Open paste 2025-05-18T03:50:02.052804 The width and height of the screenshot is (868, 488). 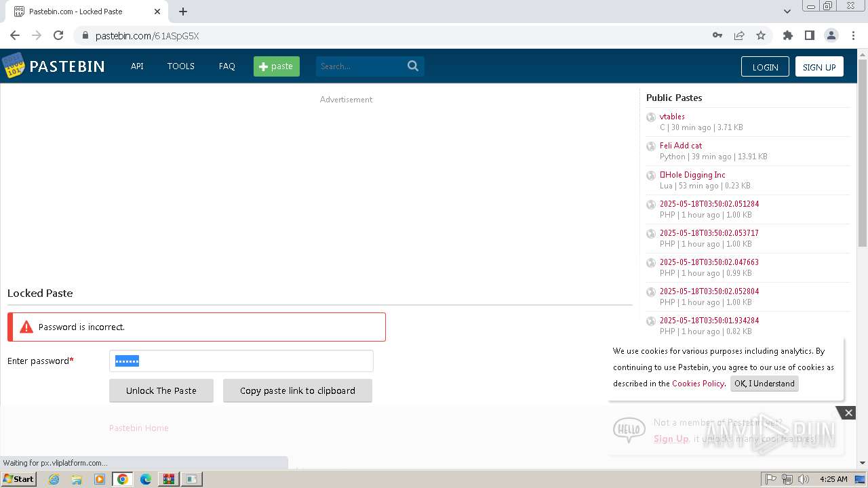tap(709, 291)
